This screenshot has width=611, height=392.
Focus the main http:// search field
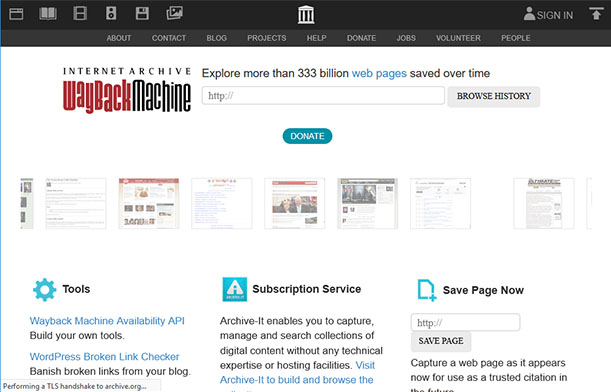coord(323,95)
